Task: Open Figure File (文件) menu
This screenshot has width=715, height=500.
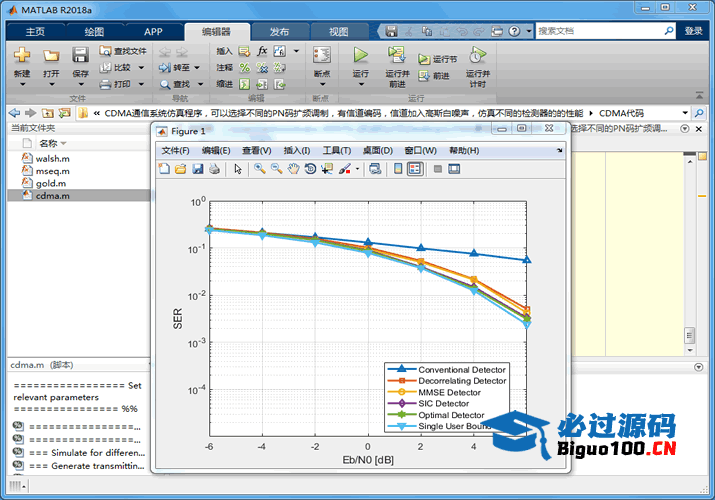Action: coord(176,150)
